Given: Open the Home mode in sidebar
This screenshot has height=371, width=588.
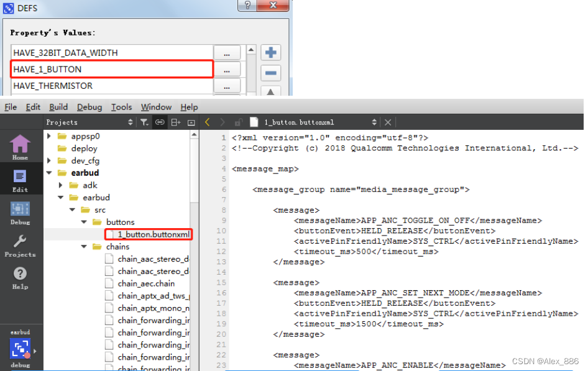Looking at the screenshot, I should click(20, 147).
